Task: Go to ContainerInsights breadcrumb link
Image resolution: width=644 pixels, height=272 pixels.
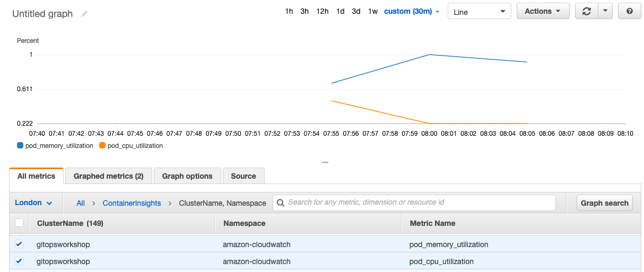Action: (x=132, y=203)
